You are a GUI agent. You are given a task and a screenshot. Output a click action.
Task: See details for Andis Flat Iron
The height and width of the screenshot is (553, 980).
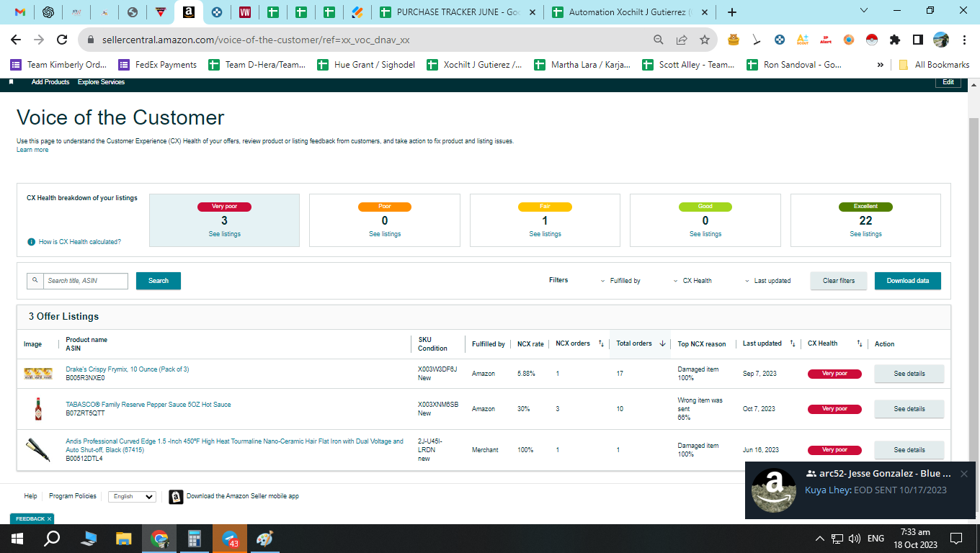pos(909,450)
